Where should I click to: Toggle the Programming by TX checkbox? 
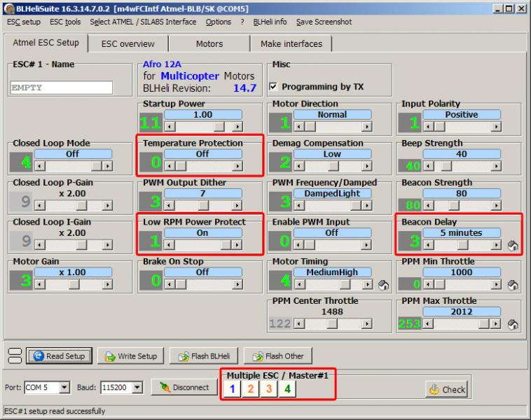[x=274, y=87]
